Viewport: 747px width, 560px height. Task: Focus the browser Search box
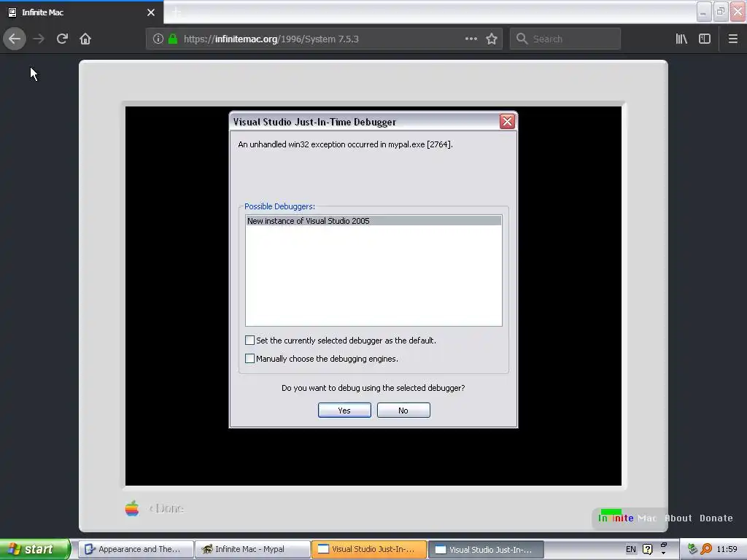pos(565,39)
